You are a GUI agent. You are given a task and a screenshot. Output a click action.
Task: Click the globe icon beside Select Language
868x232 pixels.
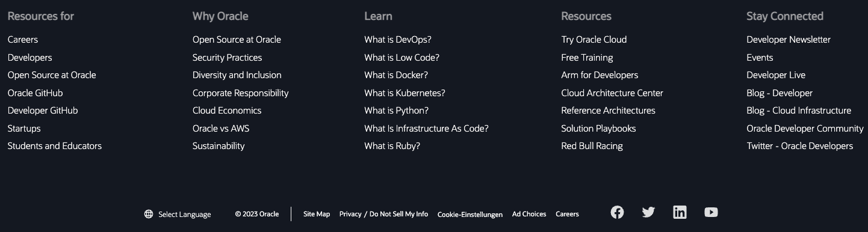point(149,214)
